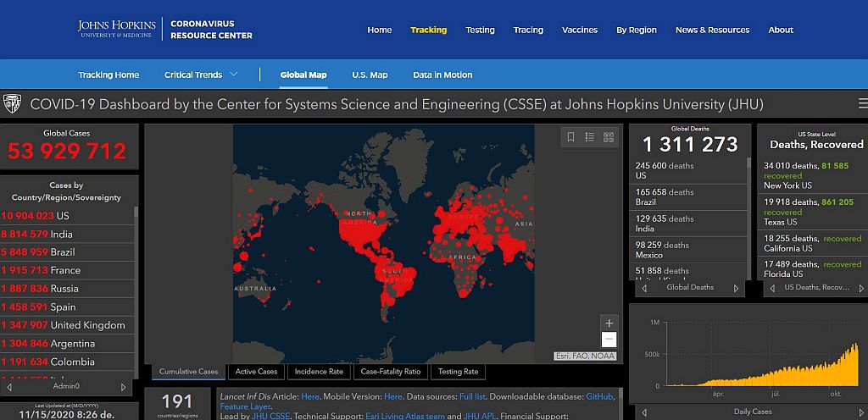This screenshot has height=420, width=868.
Task: Open the About menu item
Action: [x=781, y=30]
